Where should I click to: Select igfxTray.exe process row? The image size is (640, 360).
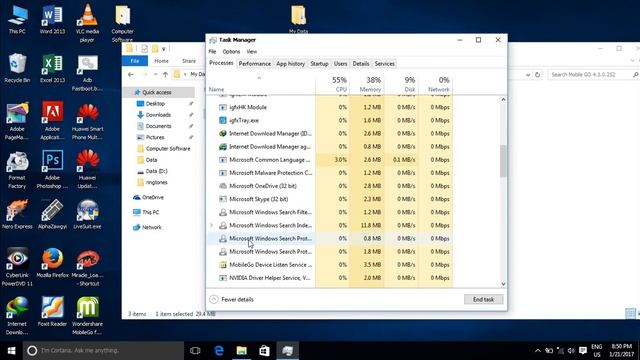330,120
